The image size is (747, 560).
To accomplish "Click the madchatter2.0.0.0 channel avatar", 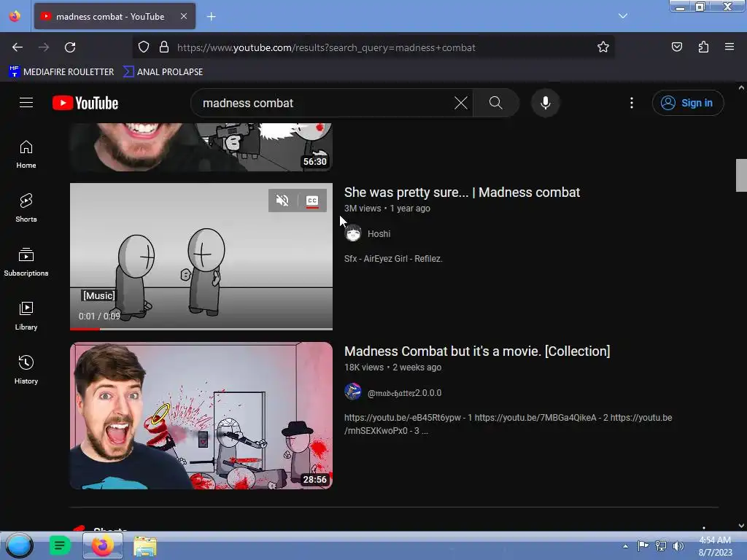I will tap(353, 392).
